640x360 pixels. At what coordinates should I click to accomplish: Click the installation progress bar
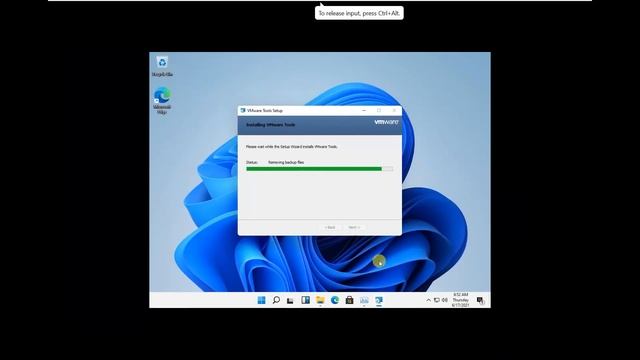click(x=320, y=169)
